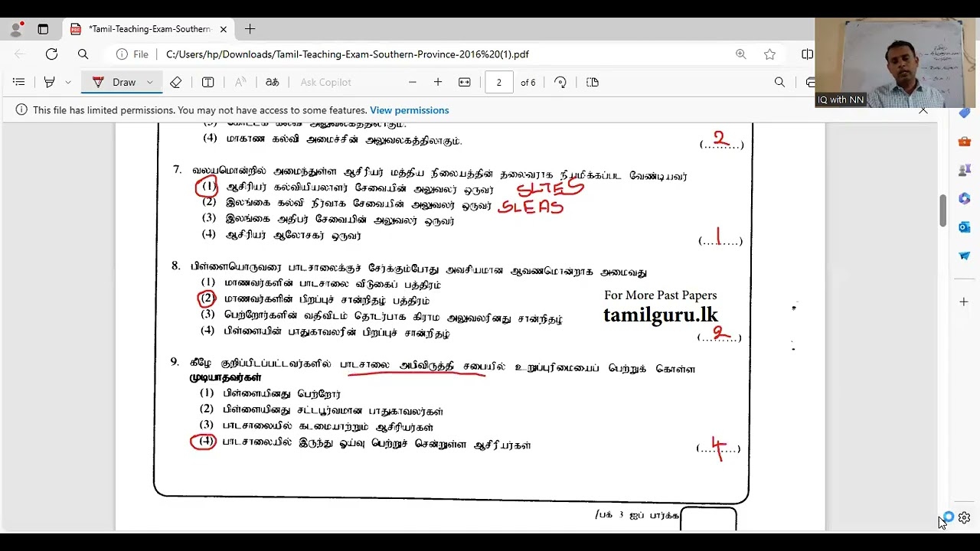The height and width of the screenshot is (551, 980).
Task: Click the Read aloud icon
Action: pyautogui.click(x=240, y=82)
